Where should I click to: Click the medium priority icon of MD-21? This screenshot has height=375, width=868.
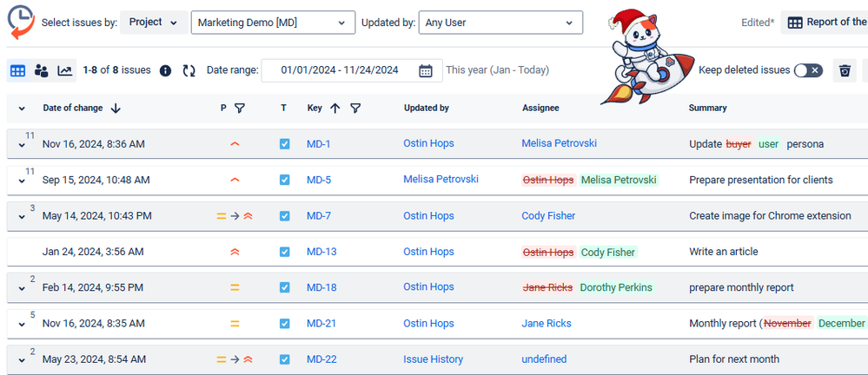coord(235,324)
